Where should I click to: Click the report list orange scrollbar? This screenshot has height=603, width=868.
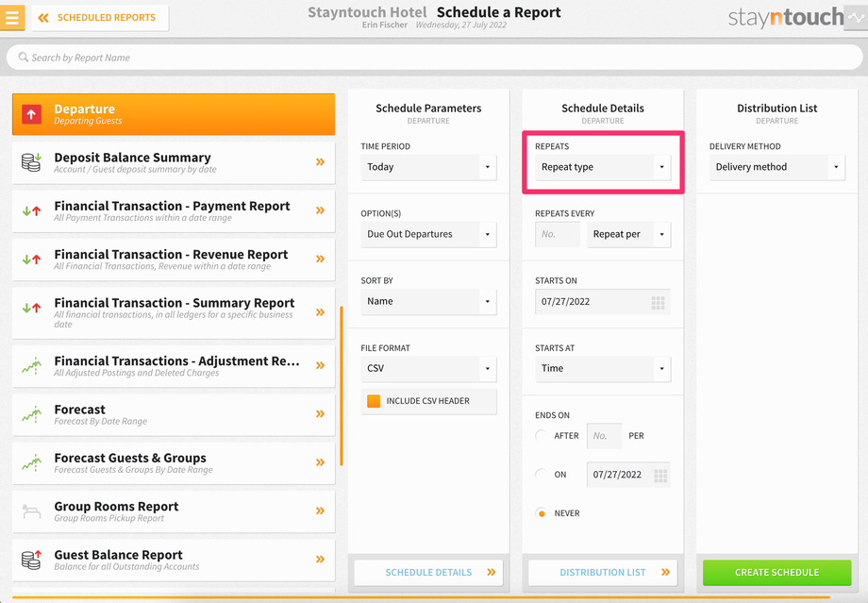point(342,386)
